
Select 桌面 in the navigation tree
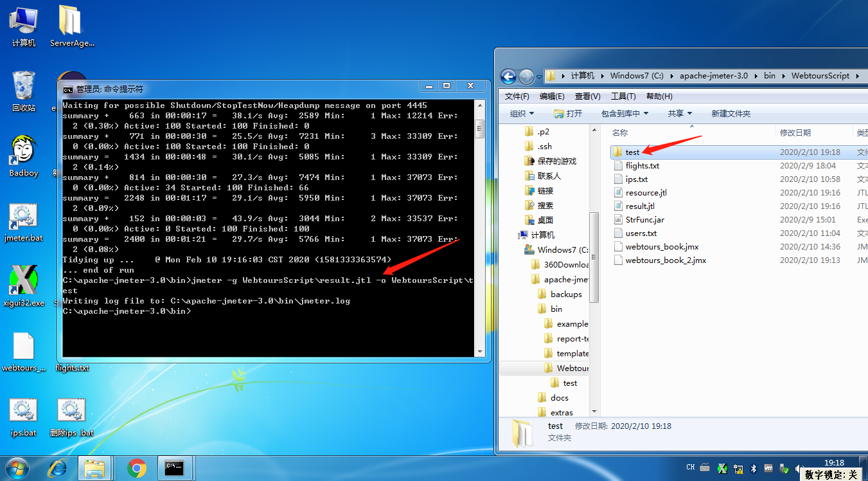point(545,220)
